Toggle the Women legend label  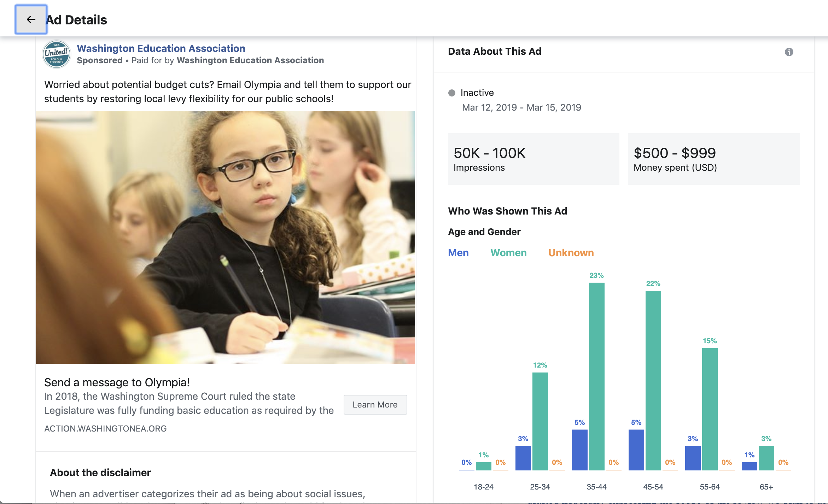tap(508, 253)
